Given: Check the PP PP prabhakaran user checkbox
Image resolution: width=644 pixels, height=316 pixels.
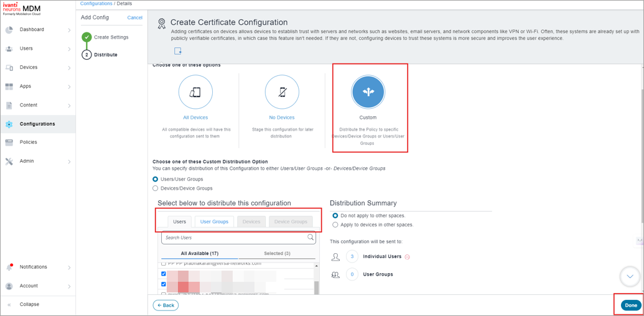Looking at the screenshot, I should point(164,264).
